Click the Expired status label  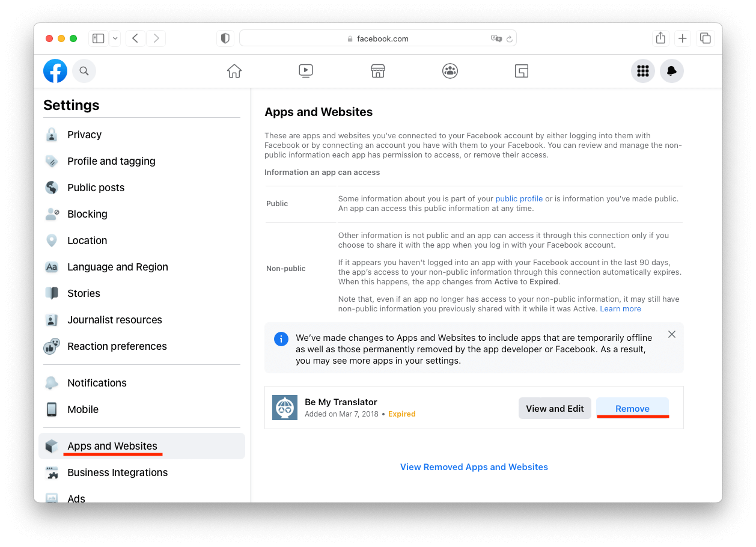[x=402, y=414]
